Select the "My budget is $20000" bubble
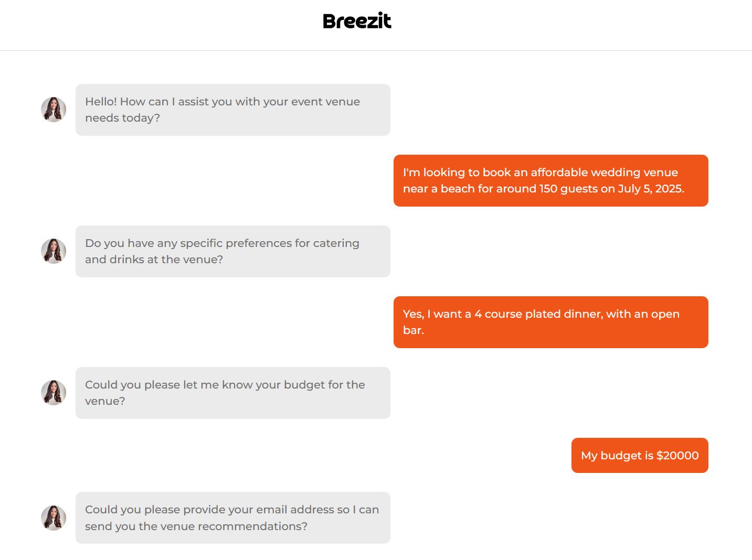Image resolution: width=752 pixels, height=560 pixels. tap(639, 455)
